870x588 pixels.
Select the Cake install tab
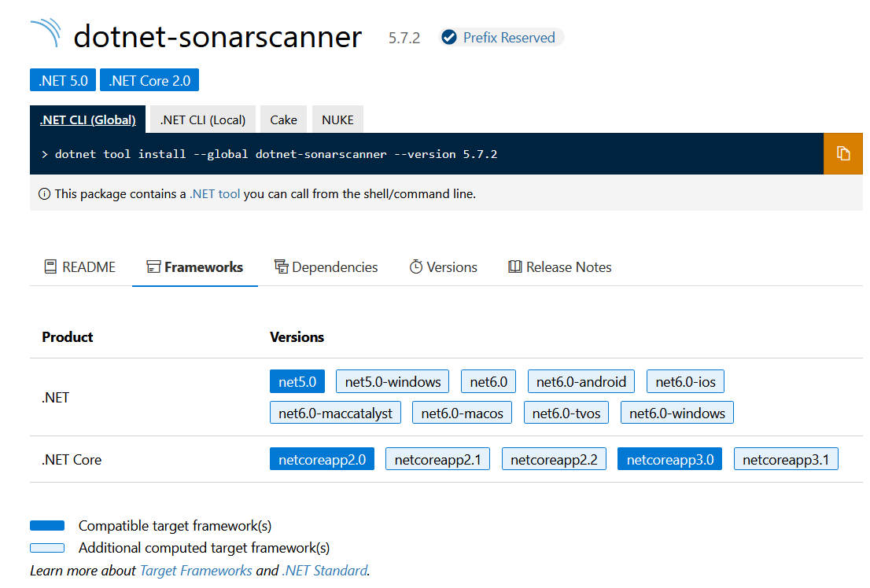click(283, 119)
